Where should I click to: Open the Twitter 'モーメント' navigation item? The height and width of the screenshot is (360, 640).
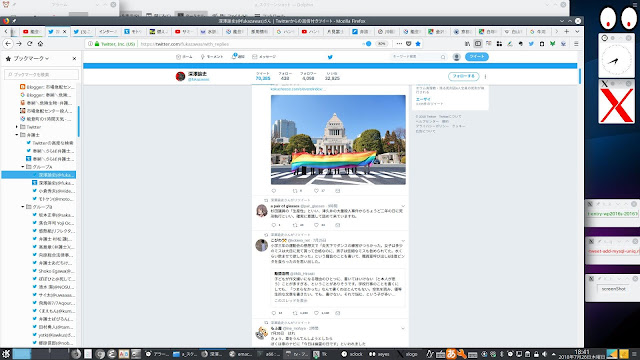coord(211,57)
